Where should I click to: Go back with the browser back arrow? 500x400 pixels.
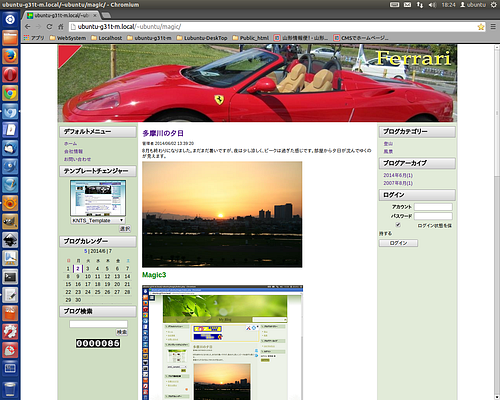click(x=28, y=27)
